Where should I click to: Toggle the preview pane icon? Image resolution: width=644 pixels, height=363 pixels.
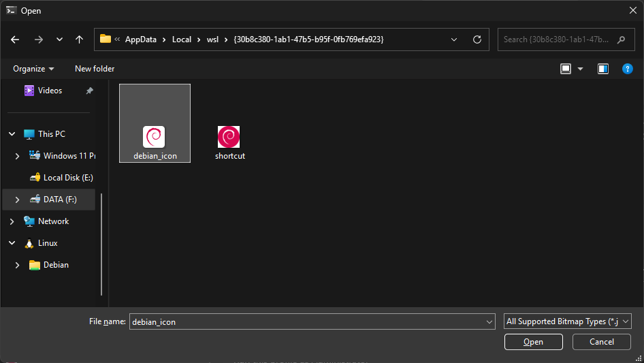(x=602, y=69)
